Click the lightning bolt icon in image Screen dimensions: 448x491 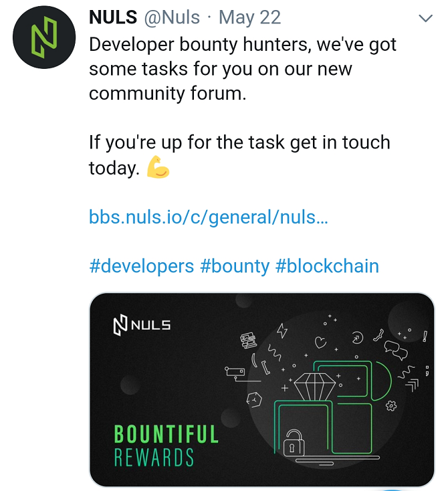click(282, 330)
